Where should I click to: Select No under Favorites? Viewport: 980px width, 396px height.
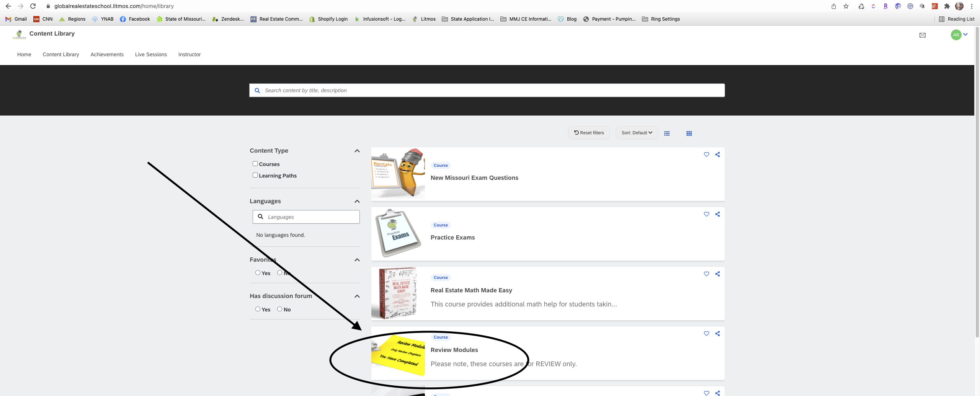click(x=279, y=273)
